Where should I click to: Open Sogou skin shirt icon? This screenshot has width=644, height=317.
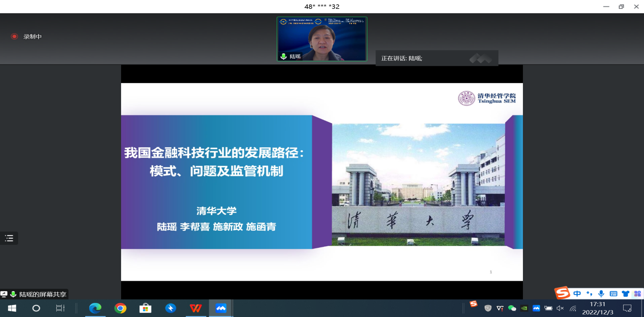point(625,294)
